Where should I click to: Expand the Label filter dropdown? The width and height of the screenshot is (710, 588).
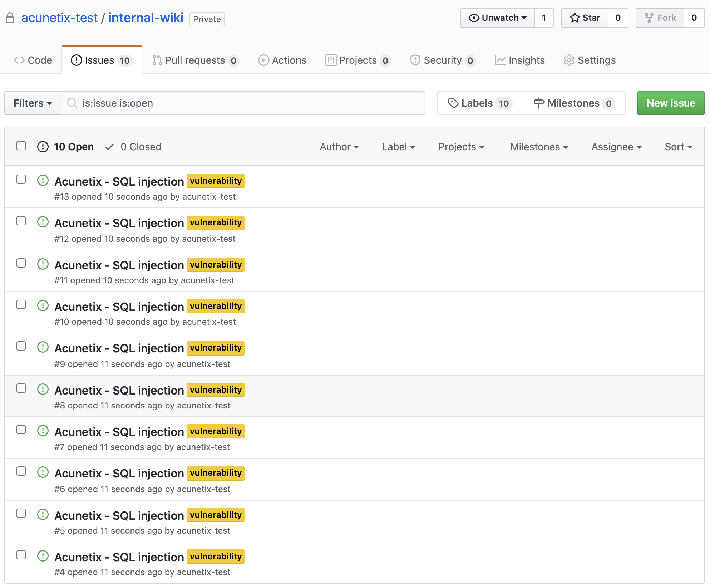click(398, 146)
